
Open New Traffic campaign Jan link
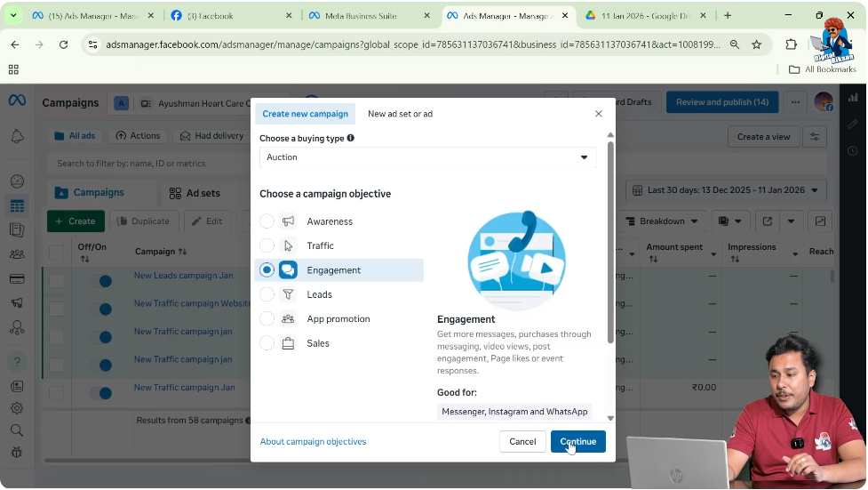click(184, 388)
